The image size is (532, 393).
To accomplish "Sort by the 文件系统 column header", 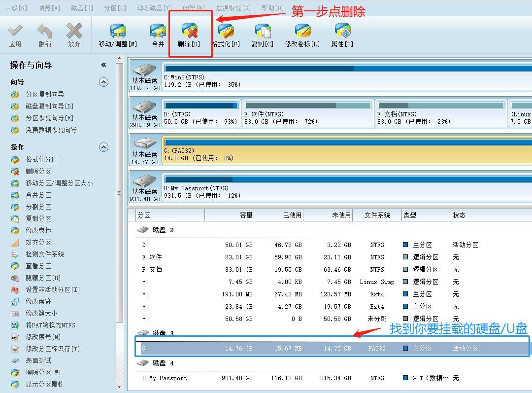I will [x=377, y=215].
